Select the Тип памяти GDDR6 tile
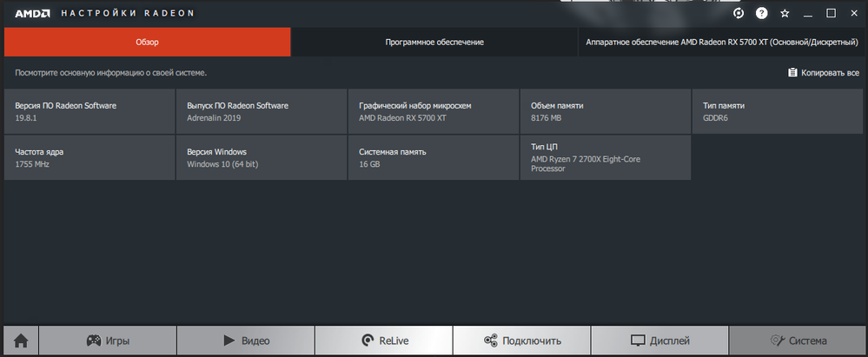Screen dimensions: 868x357 coord(778,111)
